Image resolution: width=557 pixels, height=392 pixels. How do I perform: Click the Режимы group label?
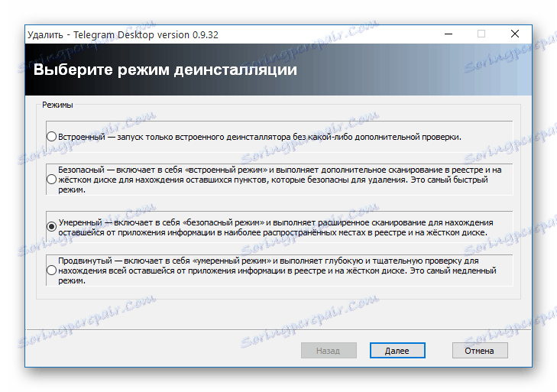point(57,105)
